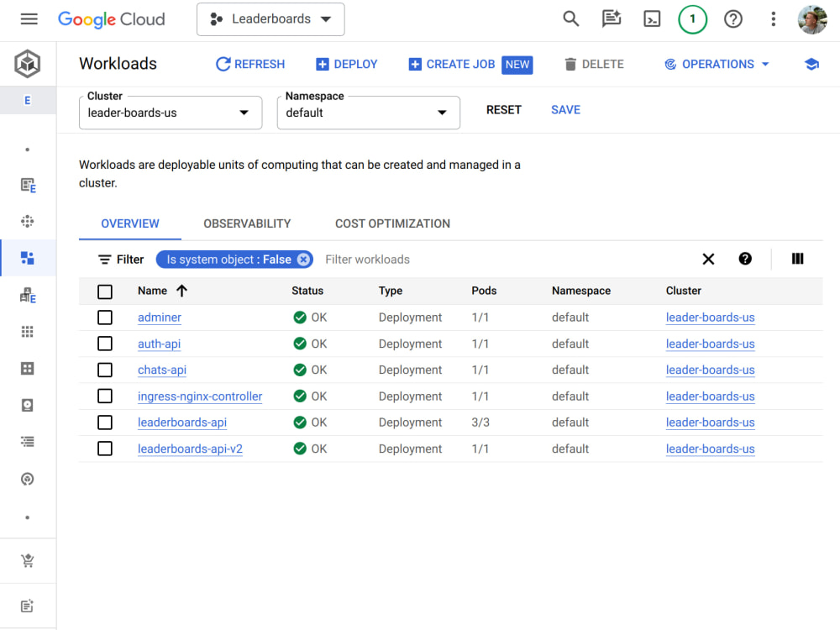Open the help menu
This screenshot has height=630, width=840.
point(732,18)
